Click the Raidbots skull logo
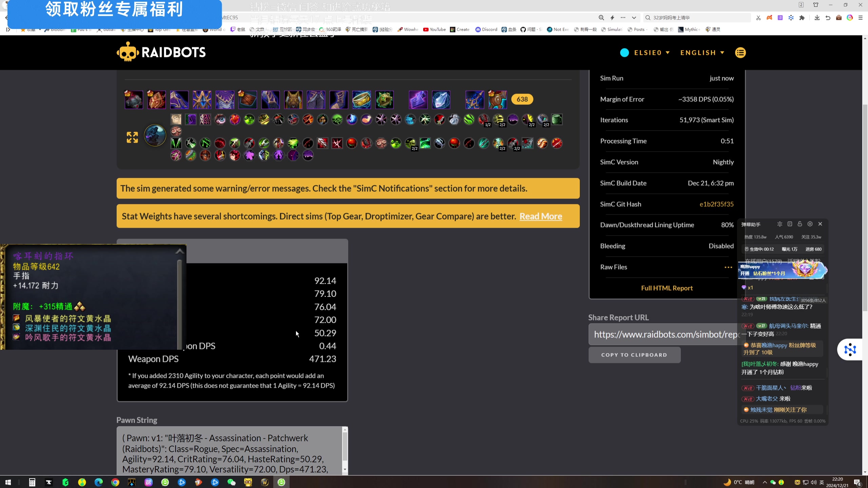 (x=127, y=52)
